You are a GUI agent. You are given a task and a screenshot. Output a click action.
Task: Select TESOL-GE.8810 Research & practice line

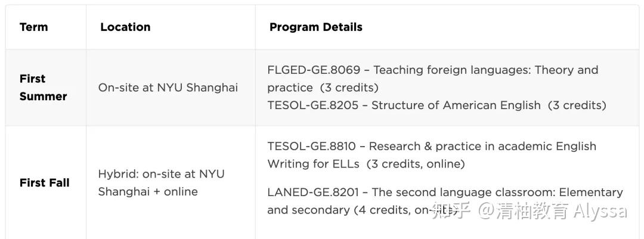[432, 146]
